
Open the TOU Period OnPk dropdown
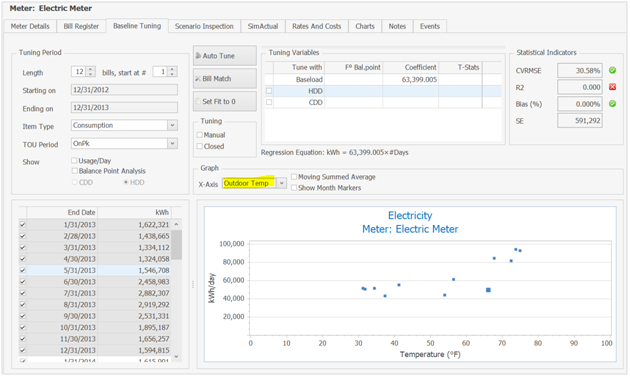click(x=172, y=143)
